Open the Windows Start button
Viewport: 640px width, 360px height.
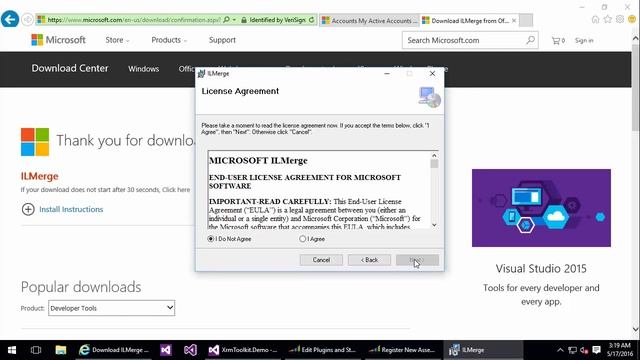12,350
